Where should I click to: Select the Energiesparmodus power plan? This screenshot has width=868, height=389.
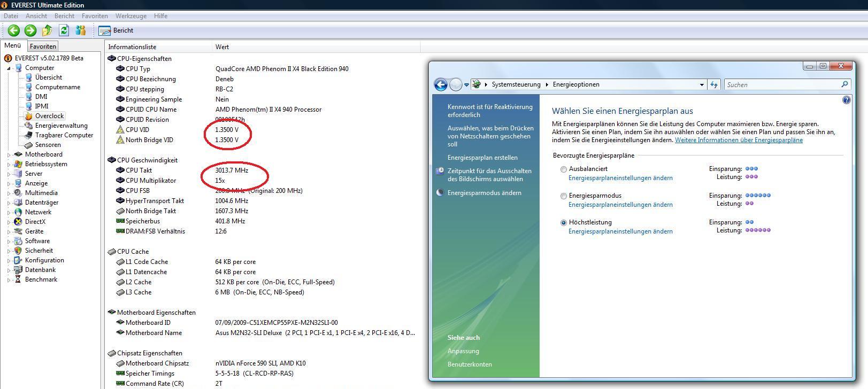(x=563, y=196)
